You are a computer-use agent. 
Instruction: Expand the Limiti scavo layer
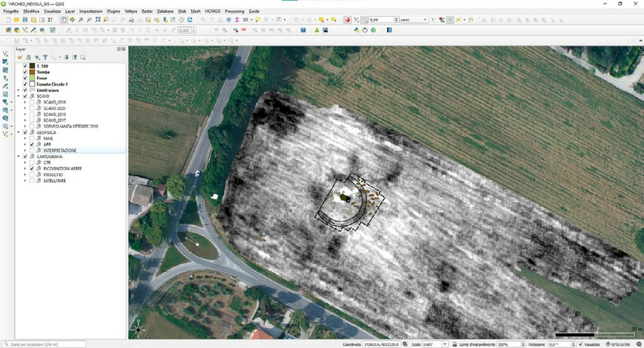(x=19, y=90)
